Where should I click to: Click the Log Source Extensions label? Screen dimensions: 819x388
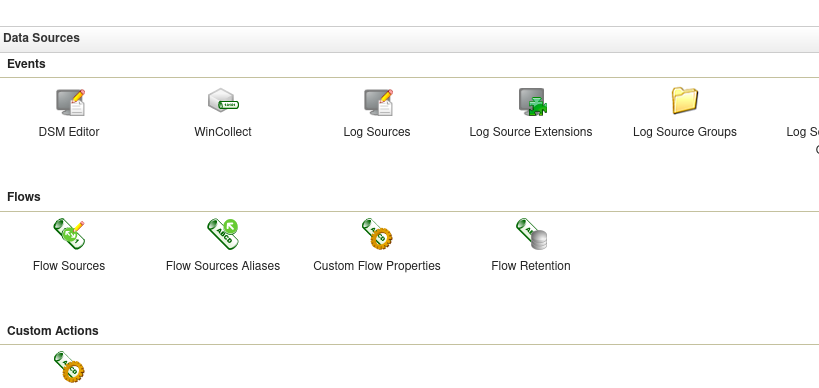click(531, 132)
